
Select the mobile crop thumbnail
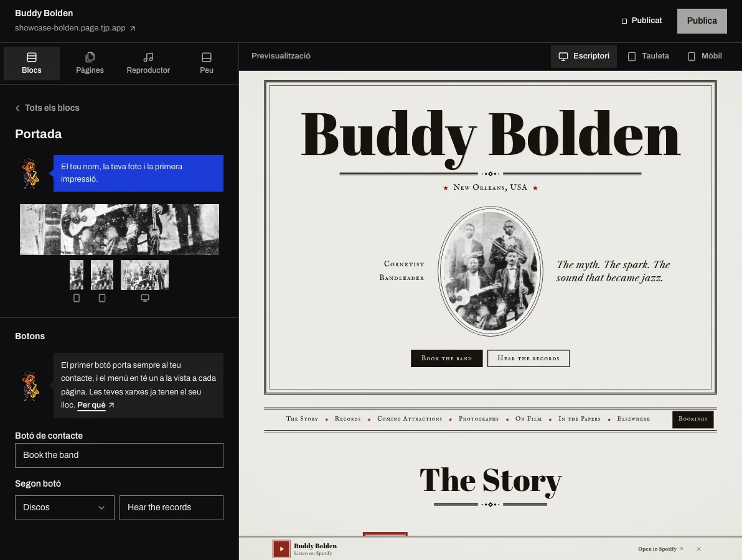[76, 275]
